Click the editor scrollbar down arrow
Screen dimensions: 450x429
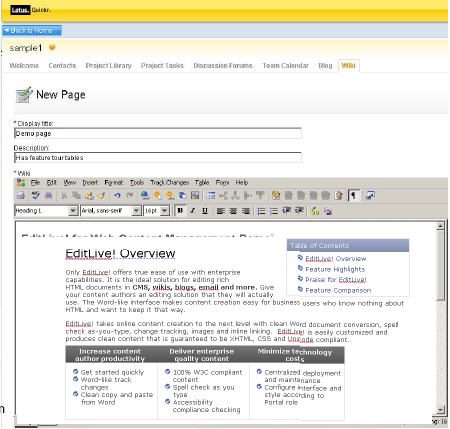point(440,409)
